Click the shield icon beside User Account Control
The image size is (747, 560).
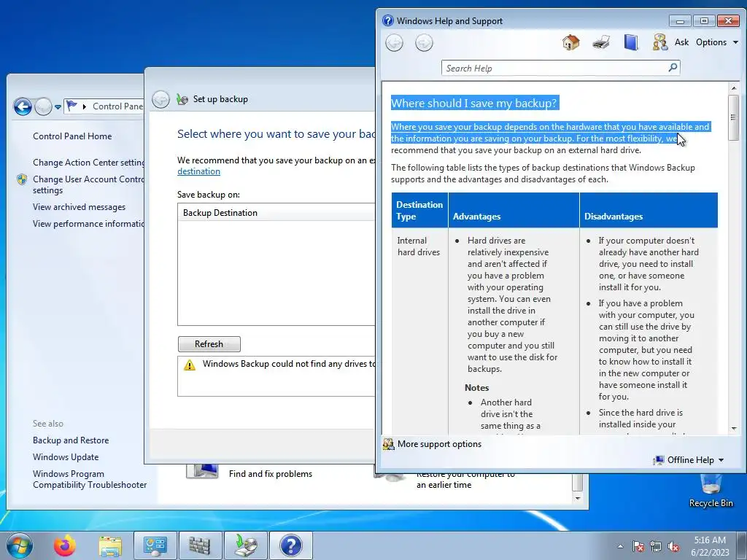tap(22, 179)
